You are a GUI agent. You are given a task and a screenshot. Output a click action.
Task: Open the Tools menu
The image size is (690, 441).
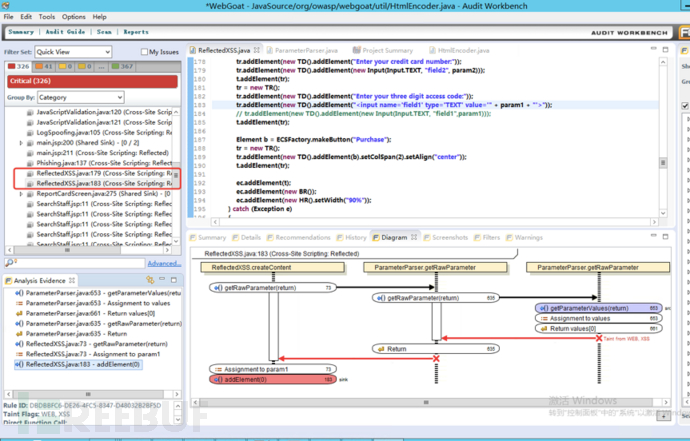(46, 17)
